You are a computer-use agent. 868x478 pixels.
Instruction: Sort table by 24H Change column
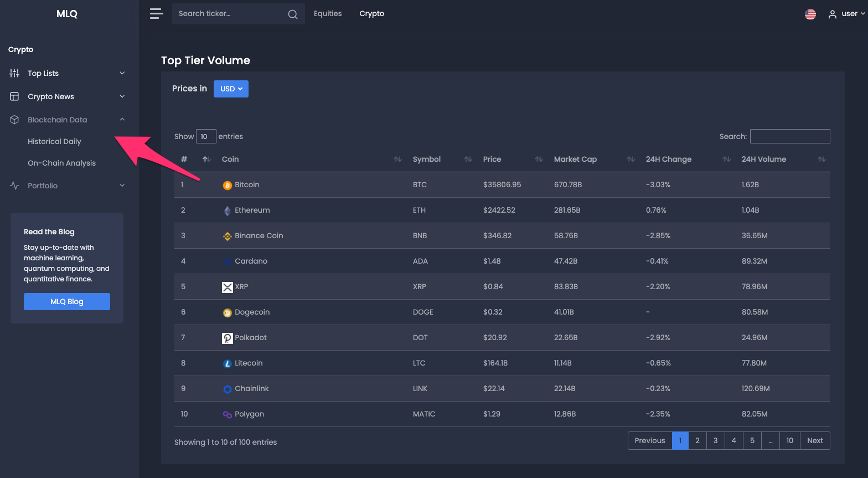[726, 160]
